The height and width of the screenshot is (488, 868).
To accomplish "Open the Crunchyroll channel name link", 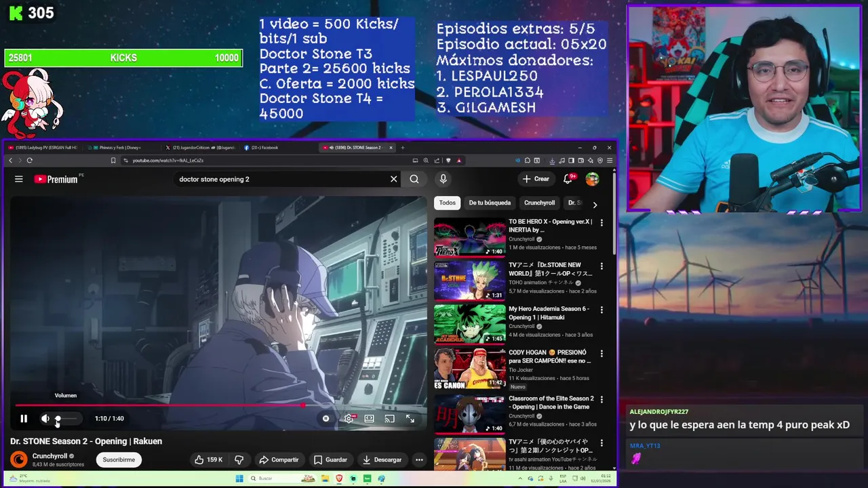I will tap(50, 456).
